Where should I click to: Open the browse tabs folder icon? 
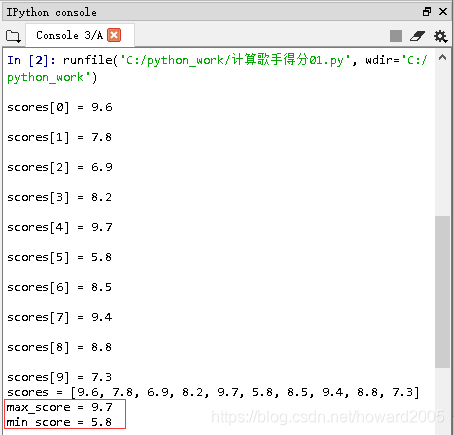click(x=13, y=36)
